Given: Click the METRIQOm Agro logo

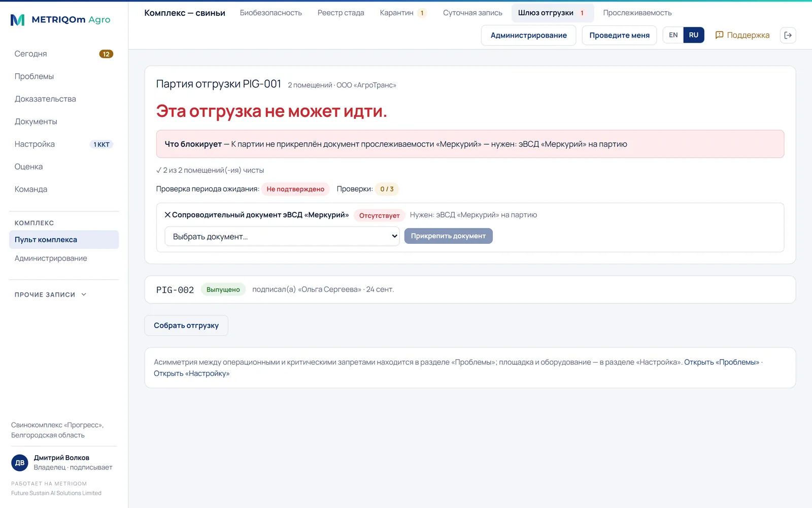Looking at the screenshot, I should point(60,20).
